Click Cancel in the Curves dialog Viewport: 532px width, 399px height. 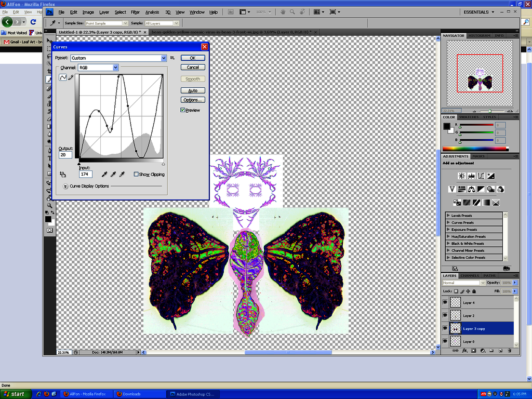pos(193,67)
